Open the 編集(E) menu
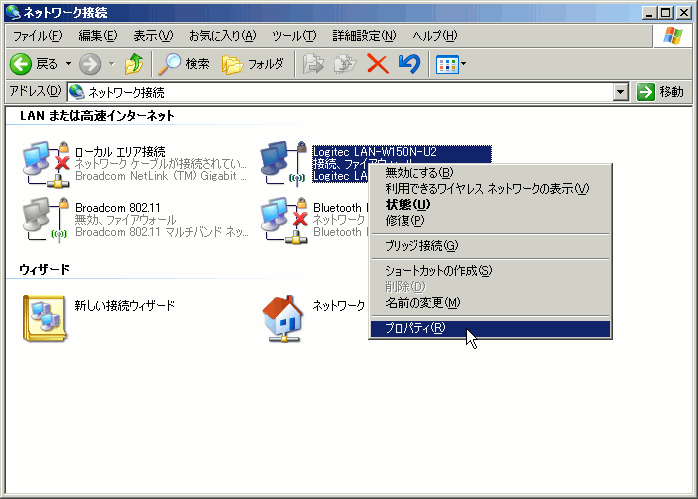The width and height of the screenshot is (698, 499). [97, 36]
